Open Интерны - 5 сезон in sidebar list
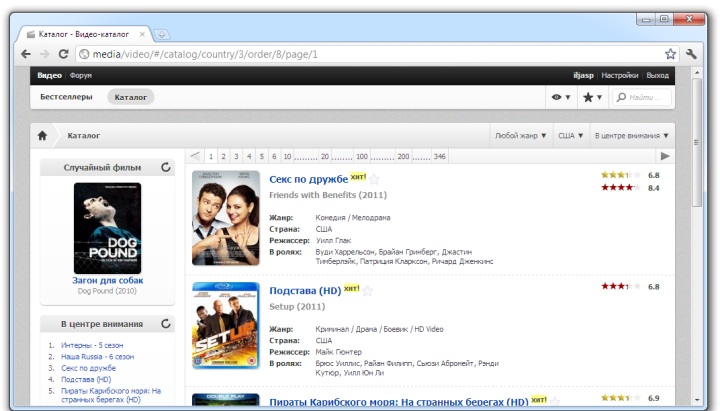 click(92, 345)
